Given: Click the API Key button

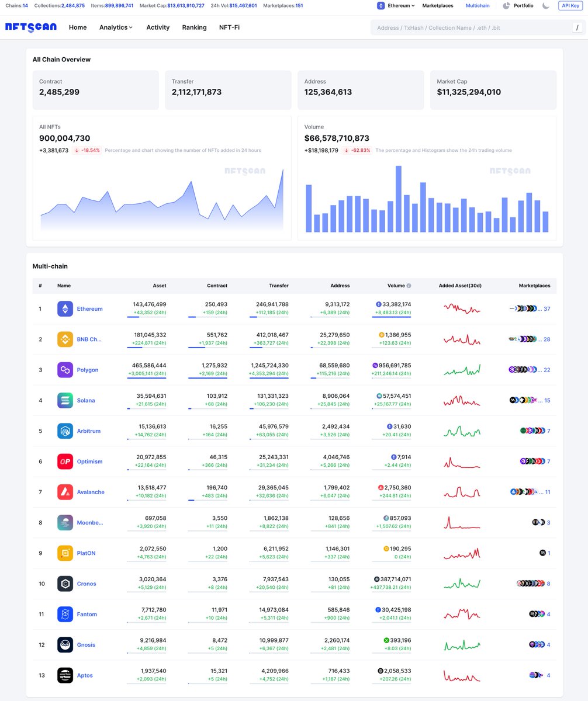Looking at the screenshot, I should pyautogui.click(x=570, y=6).
